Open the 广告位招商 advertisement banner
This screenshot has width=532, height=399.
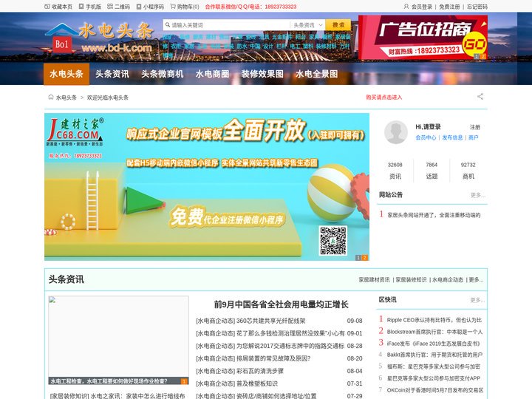[x=423, y=38]
